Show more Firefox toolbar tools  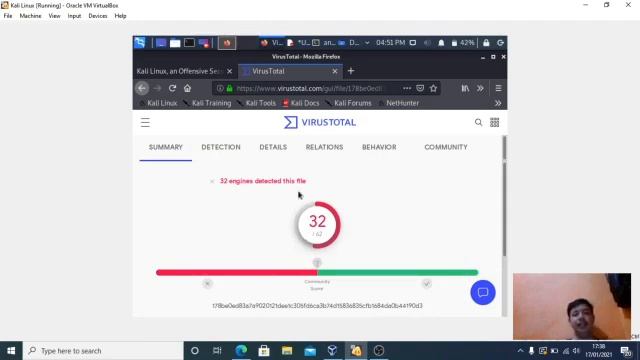pos(480,88)
